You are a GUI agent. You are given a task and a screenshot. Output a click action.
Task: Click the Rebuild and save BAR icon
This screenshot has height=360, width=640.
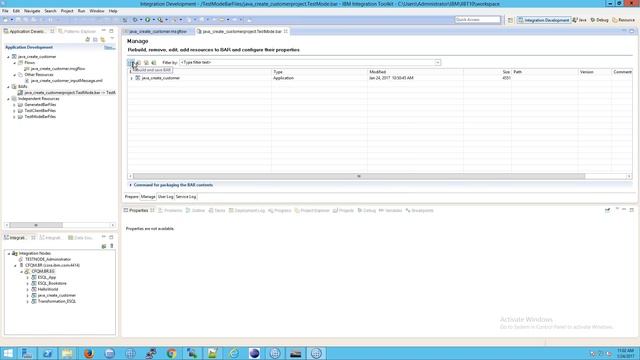[131, 62]
